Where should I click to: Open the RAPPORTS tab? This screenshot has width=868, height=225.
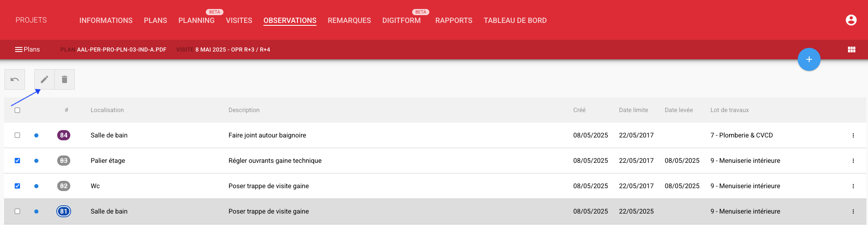coord(454,20)
